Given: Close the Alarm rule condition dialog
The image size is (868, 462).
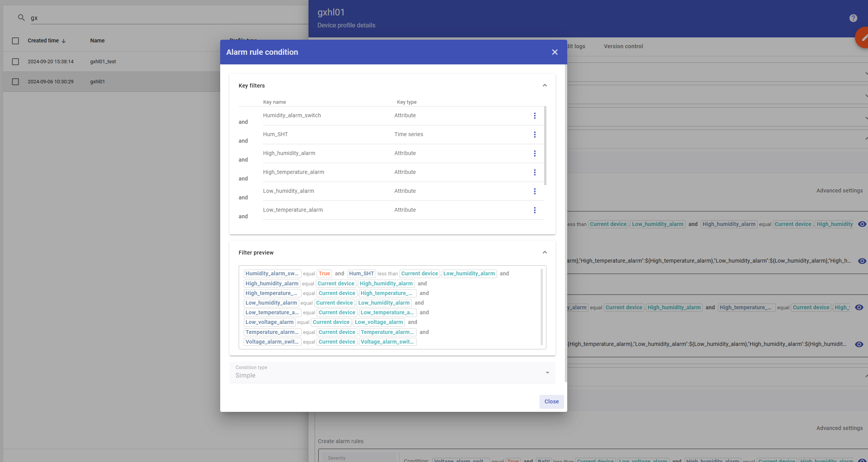Looking at the screenshot, I should 555,52.
